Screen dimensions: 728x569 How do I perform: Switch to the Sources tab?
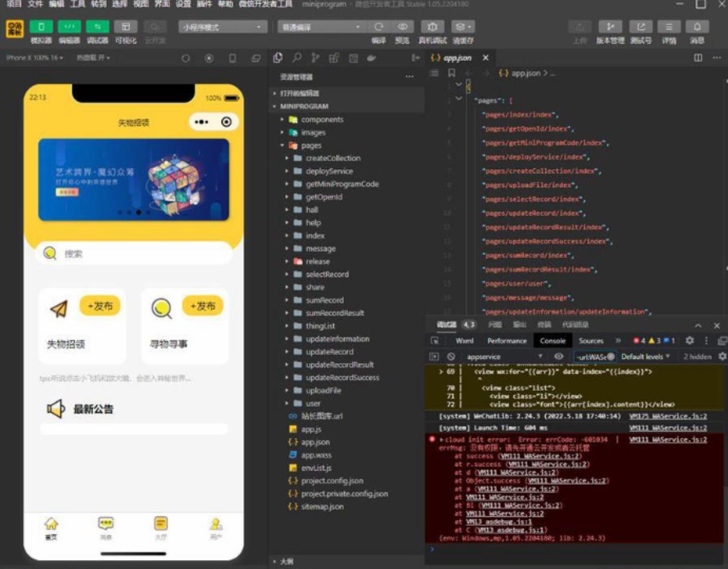click(x=591, y=341)
